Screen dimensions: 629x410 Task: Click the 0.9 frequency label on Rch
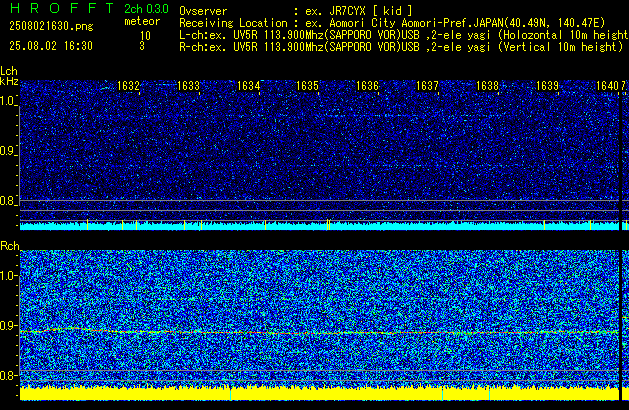[x=9, y=325]
